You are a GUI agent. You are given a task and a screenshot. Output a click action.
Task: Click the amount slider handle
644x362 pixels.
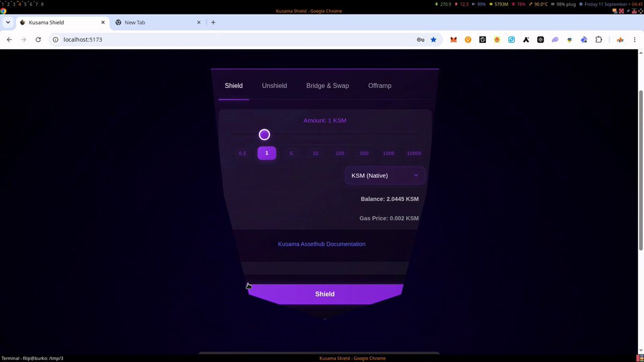coord(264,135)
